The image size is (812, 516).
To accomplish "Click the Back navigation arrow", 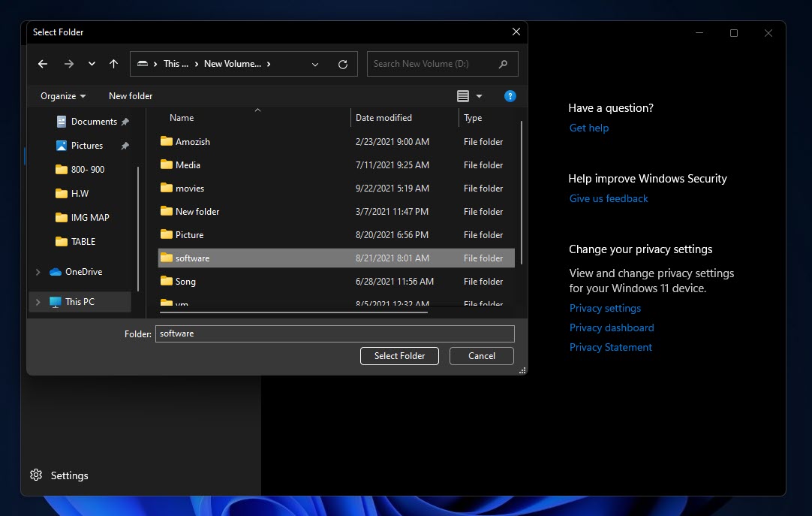I will point(43,64).
